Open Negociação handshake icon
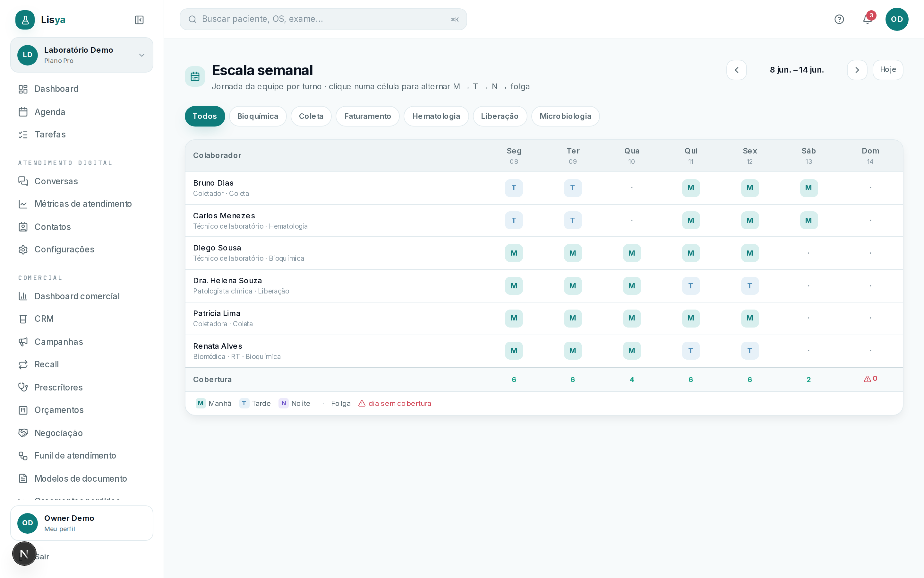The width and height of the screenshot is (924, 578). coord(23,433)
